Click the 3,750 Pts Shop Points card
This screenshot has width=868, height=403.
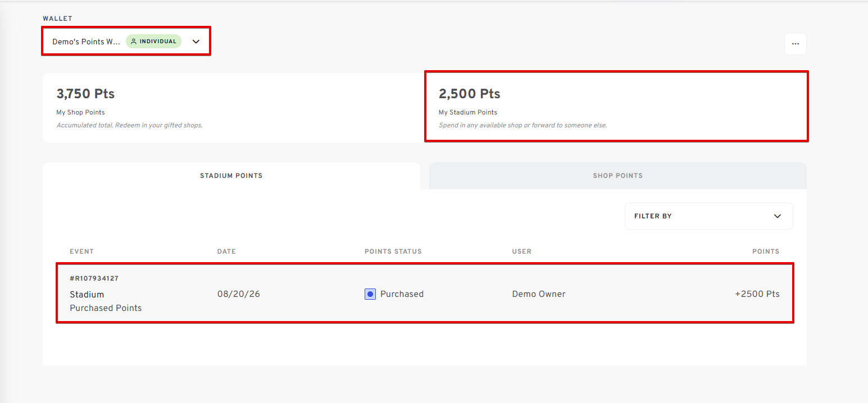233,108
